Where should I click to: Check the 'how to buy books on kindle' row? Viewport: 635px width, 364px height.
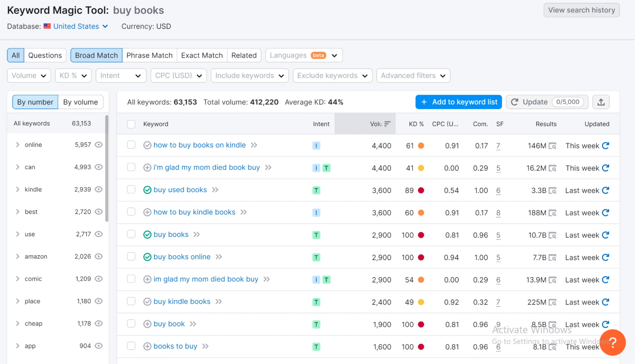(x=131, y=145)
